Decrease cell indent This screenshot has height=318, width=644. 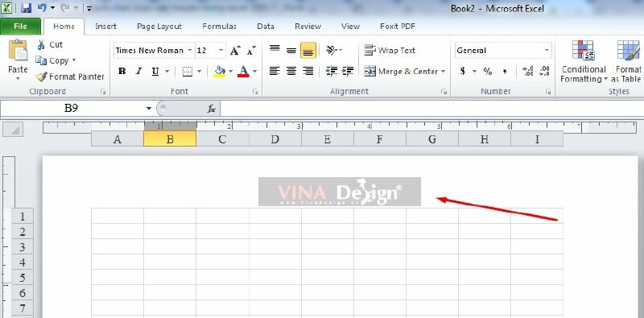331,71
